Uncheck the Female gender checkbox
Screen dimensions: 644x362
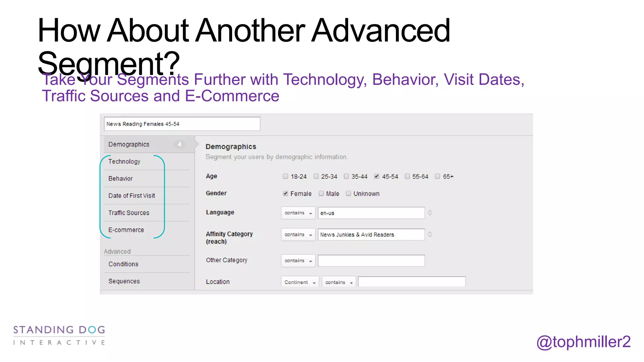286,194
